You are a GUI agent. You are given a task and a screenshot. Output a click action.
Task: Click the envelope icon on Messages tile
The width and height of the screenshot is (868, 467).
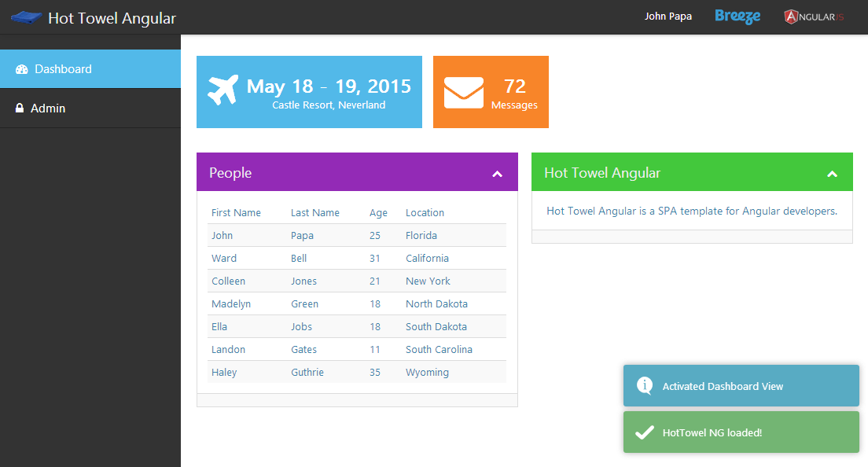pyautogui.click(x=463, y=93)
